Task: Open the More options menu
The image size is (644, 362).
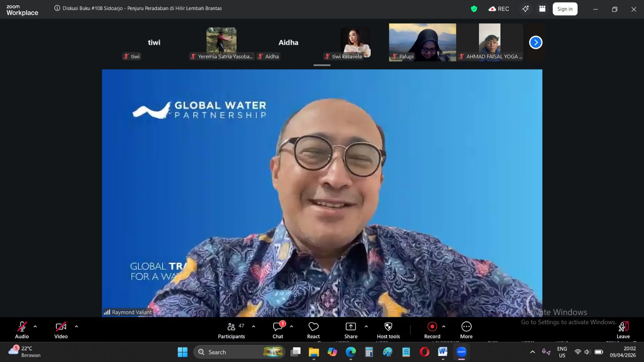Action: click(x=466, y=330)
